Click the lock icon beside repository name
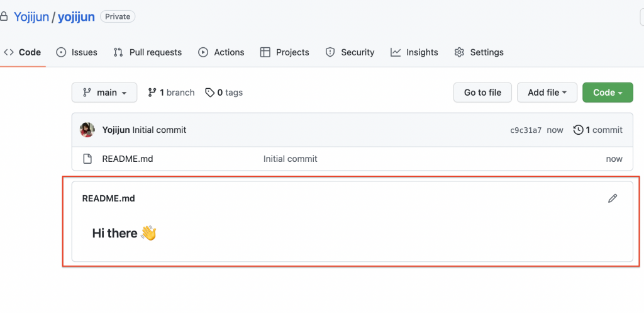 4,17
